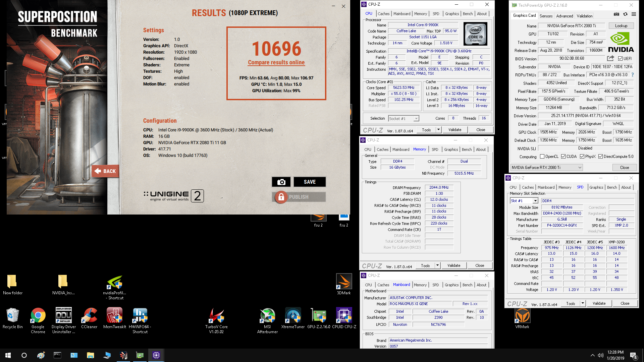The height and width of the screenshot is (362, 644).
Task: Click the Superposition camera screenshot button
Action: (x=281, y=182)
